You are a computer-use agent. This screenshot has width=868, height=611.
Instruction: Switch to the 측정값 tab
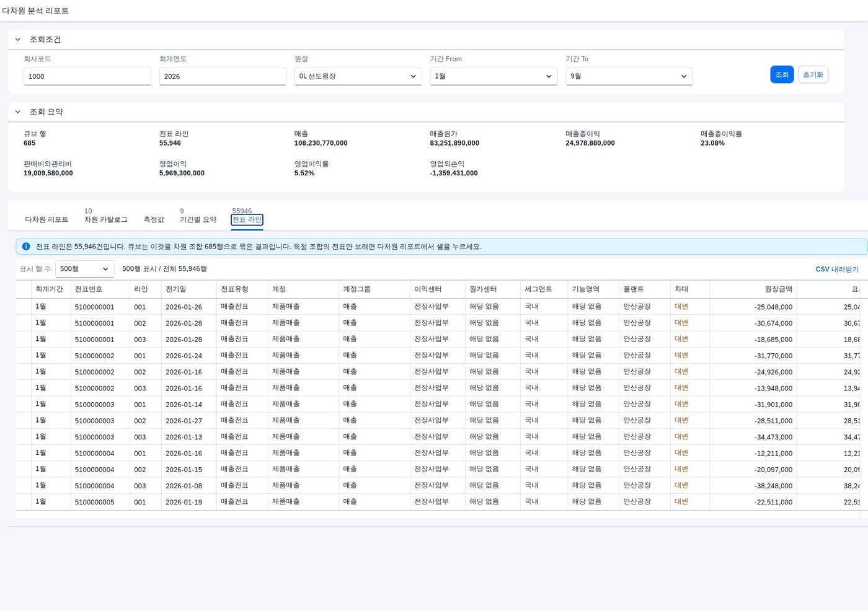[x=154, y=219]
